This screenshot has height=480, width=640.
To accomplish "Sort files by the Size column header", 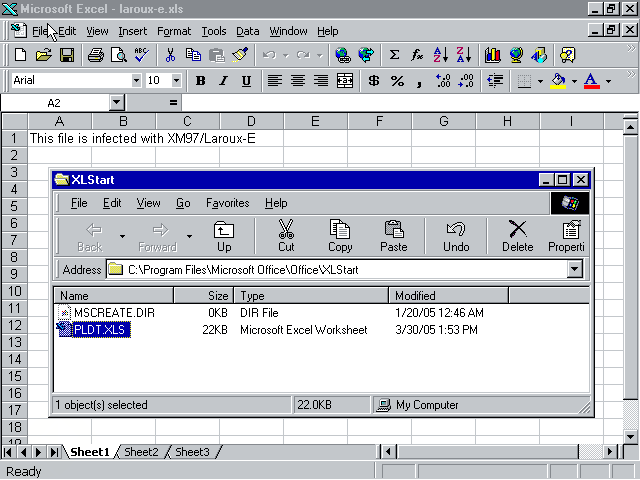I will pyautogui.click(x=204, y=296).
